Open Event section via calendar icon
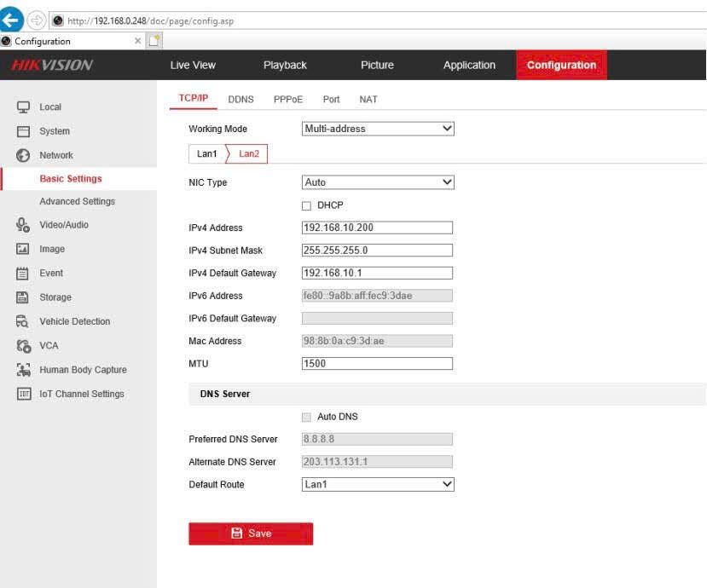 [24, 274]
